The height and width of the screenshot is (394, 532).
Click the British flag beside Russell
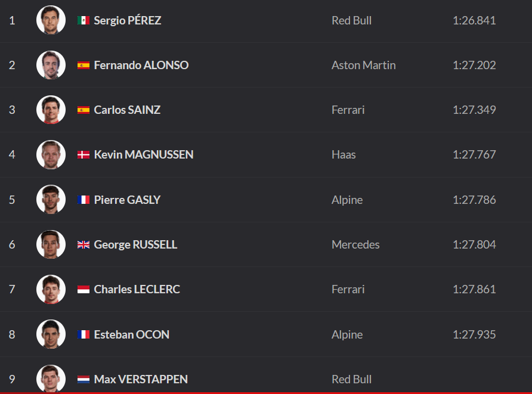pos(83,244)
